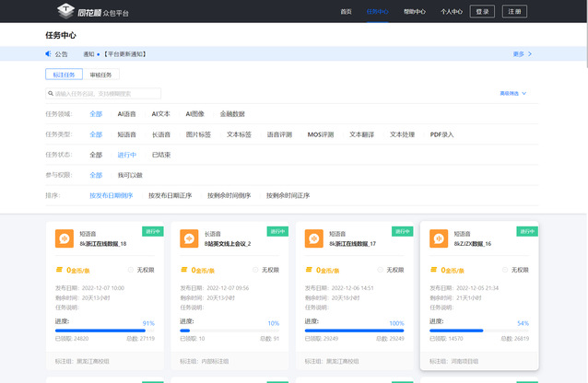Image resolution: width=588 pixels, height=383 pixels.
Task: Click the gold coin icon on 8k浙江在线数据_18 card
Action: click(60, 271)
